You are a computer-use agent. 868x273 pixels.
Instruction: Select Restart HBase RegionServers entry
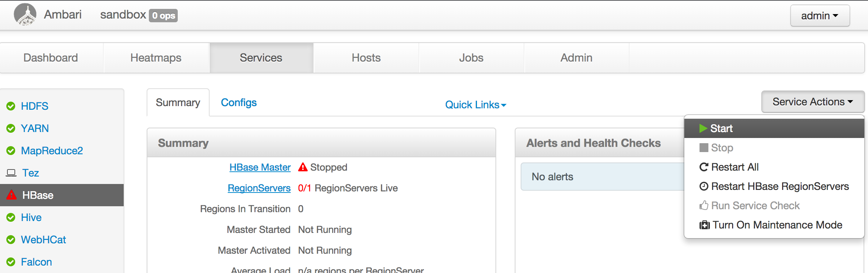click(x=774, y=186)
